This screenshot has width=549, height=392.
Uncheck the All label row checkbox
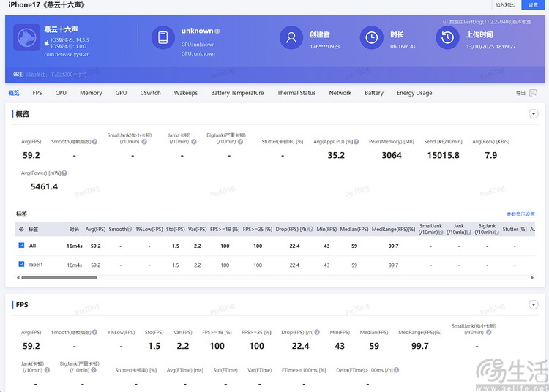click(x=21, y=246)
